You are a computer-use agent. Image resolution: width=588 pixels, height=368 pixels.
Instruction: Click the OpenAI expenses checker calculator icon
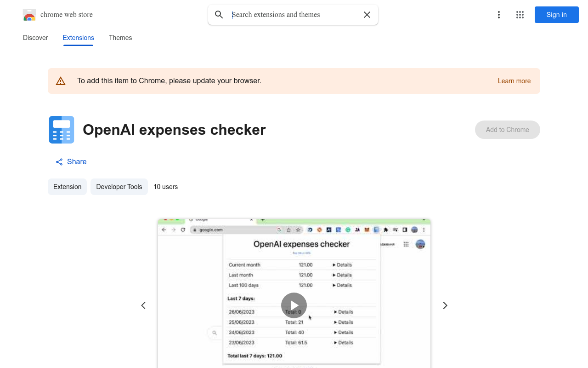point(62,130)
